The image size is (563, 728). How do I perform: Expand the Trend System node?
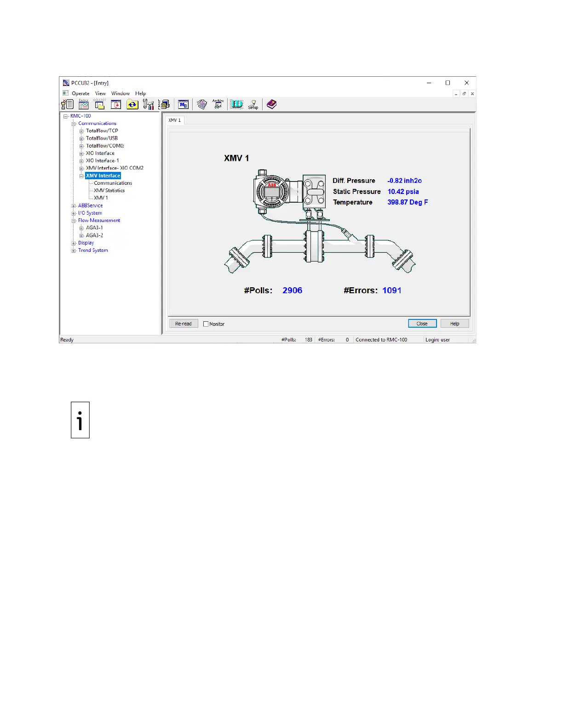pos(74,250)
